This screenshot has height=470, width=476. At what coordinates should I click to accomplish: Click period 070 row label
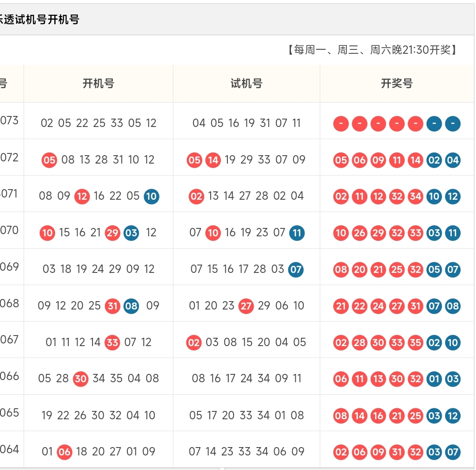[x=9, y=230]
